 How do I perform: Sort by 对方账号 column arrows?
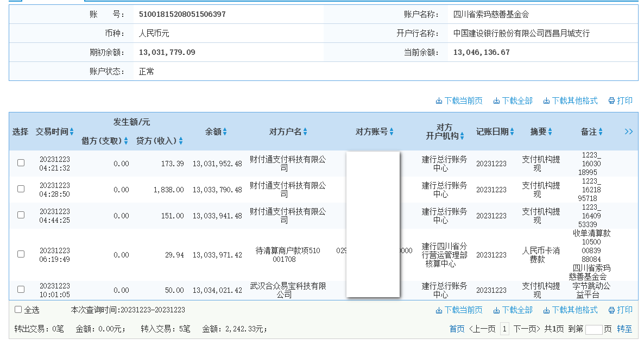[x=392, y=132]
